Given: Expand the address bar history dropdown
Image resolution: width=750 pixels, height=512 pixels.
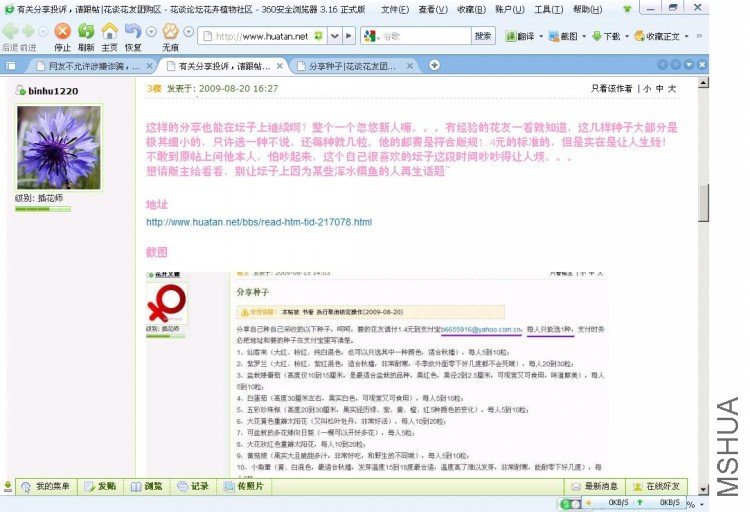Looking at the screenshot, I should pyautogui.click(x=335, y=36).
